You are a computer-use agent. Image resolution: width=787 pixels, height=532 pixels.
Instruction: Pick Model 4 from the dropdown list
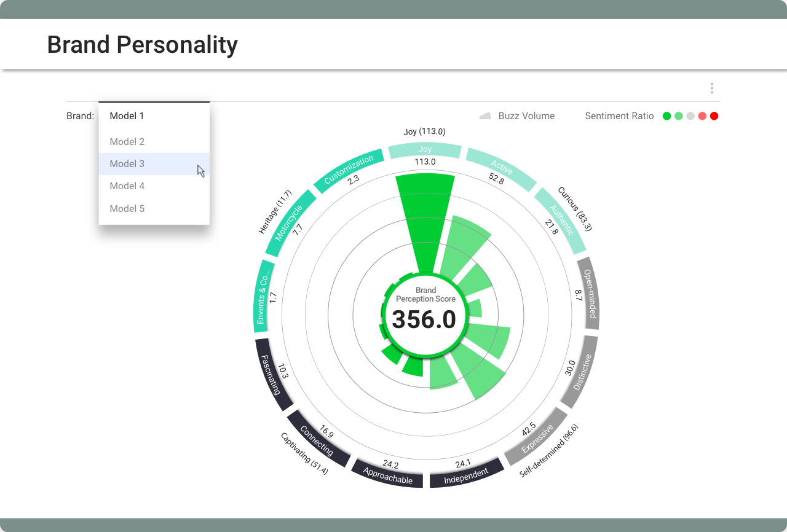pos(127,186)
